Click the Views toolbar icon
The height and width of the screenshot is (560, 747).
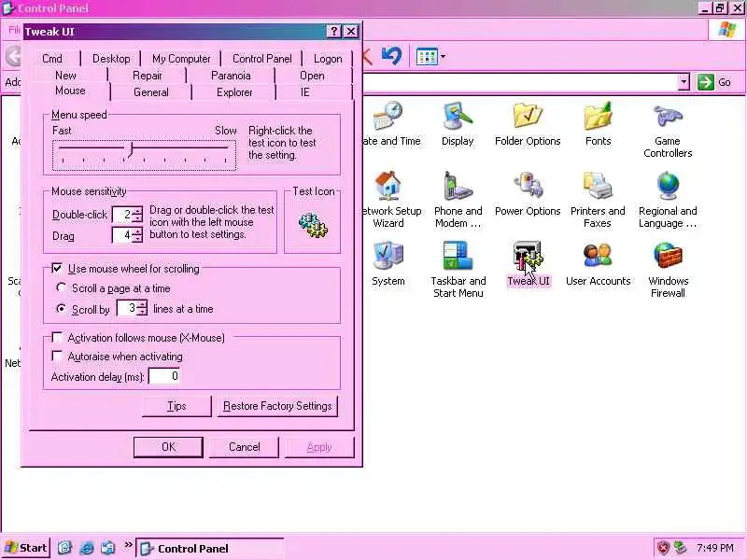tap(427, 57)
